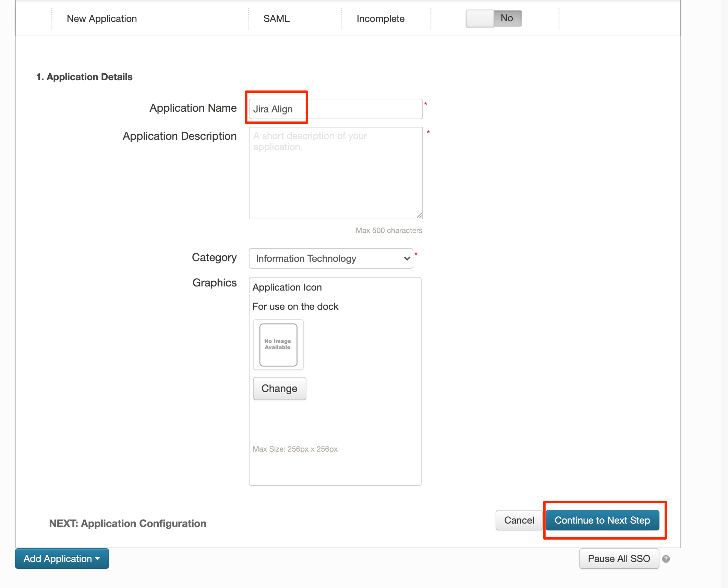Image resolution: width=728 pixels, height=588 pixels.
Task: Click the SAML type cell
Action: [277, 19]
